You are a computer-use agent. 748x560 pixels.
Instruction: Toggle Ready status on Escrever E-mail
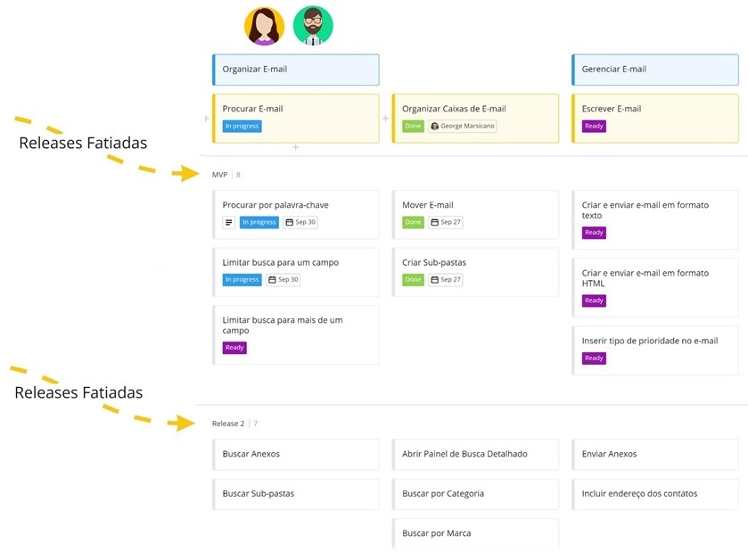pyautogui.click(x=594, y=126)
